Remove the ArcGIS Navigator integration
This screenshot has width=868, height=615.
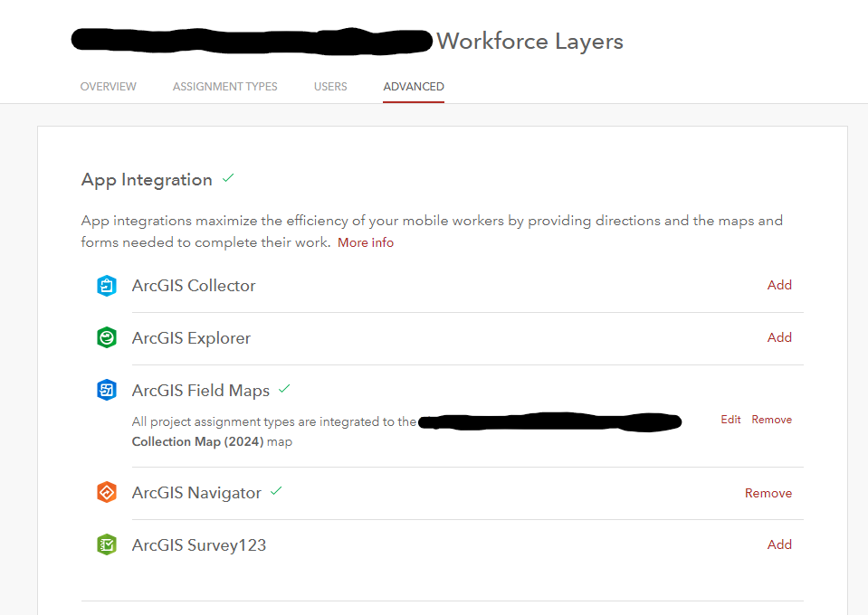point(768,492)
